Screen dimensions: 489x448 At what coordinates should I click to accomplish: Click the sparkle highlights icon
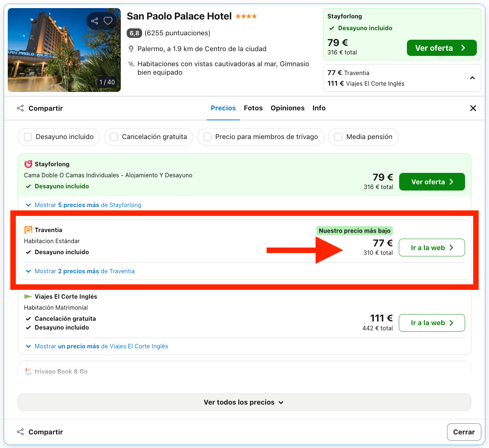click(131, 64)
